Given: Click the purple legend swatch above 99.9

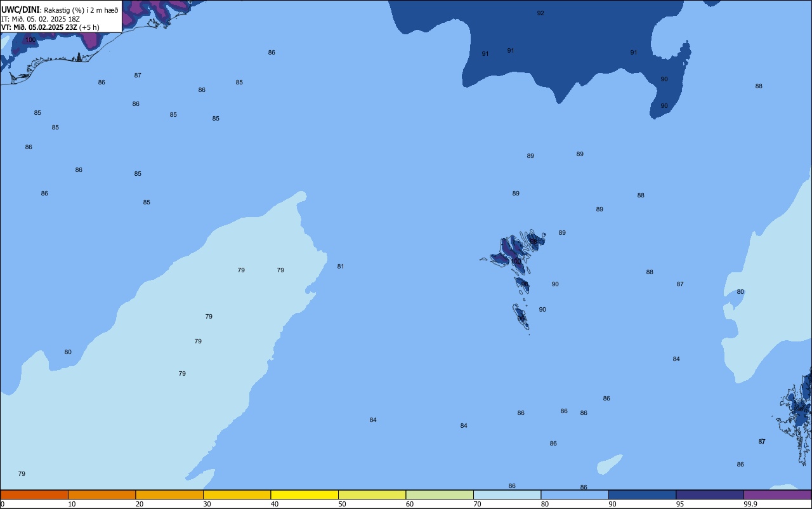Looking at the screenshot, I should (x=777, y=494).
